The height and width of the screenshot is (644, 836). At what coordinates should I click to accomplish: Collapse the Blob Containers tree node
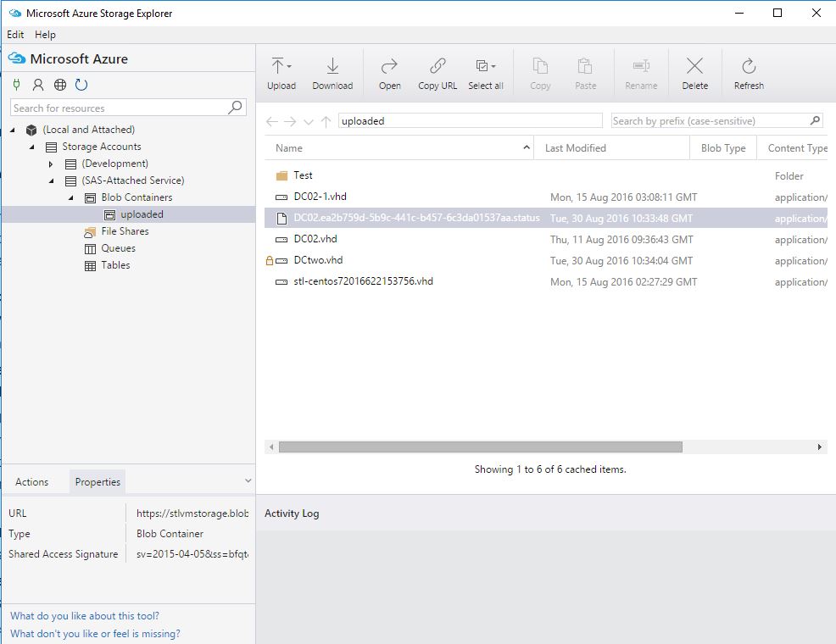[x=72, y=197]
